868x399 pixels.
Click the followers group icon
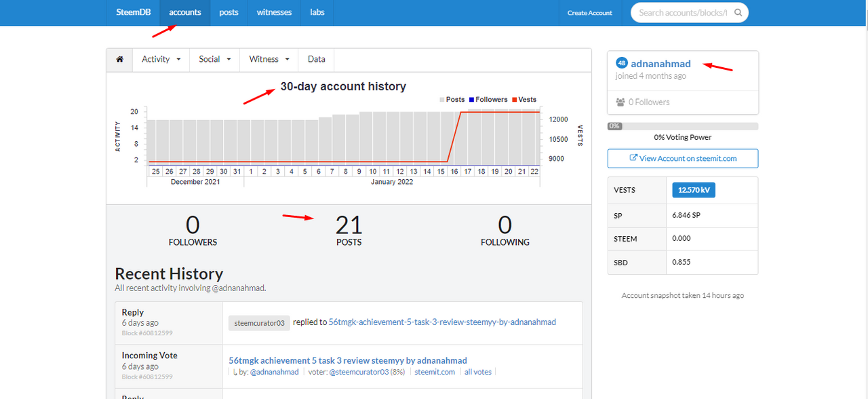(x=620, y=102)
